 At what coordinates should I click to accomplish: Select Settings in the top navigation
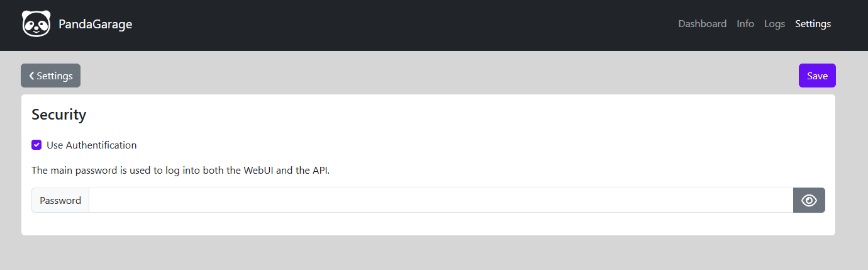click(x=813, y=24)
